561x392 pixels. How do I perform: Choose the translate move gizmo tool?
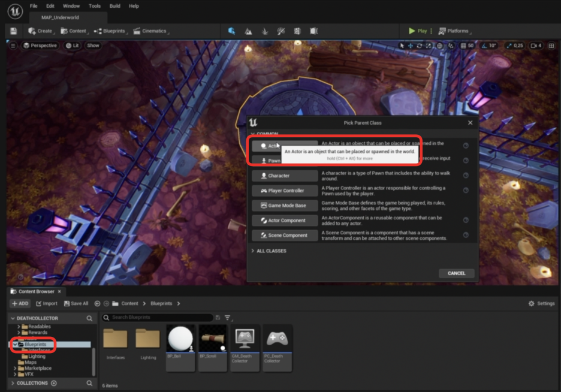click(411, 46)
